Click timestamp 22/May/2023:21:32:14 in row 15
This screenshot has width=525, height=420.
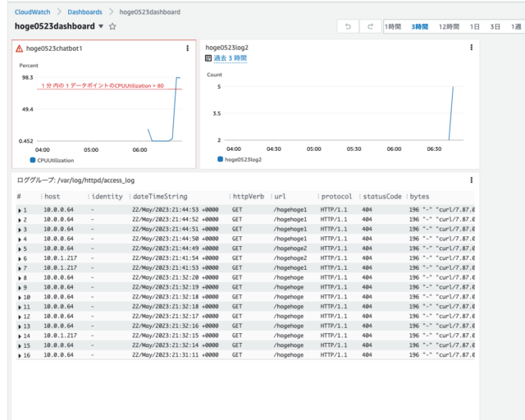(x=175, y=345)
